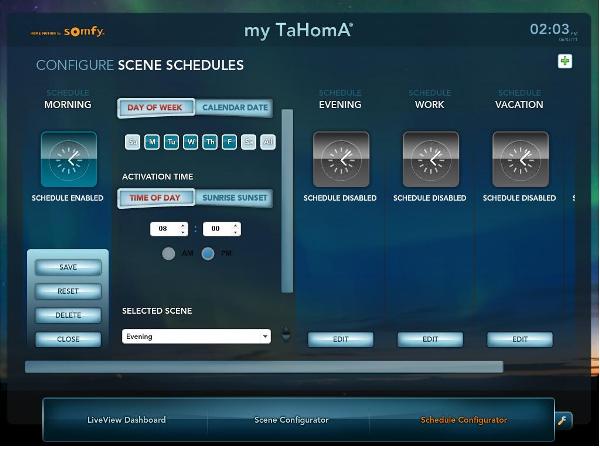Screen dimensions: 600x450
Task: Click the MORNING schedule name
Action: (68, 104)
